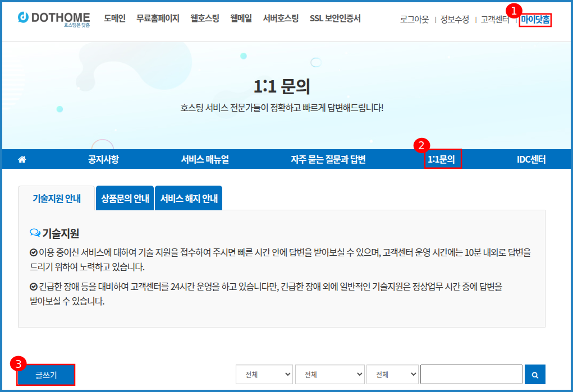Open the 서비스 해지 안내 tab
Viewport: 573px width, 392px height.
189,199
